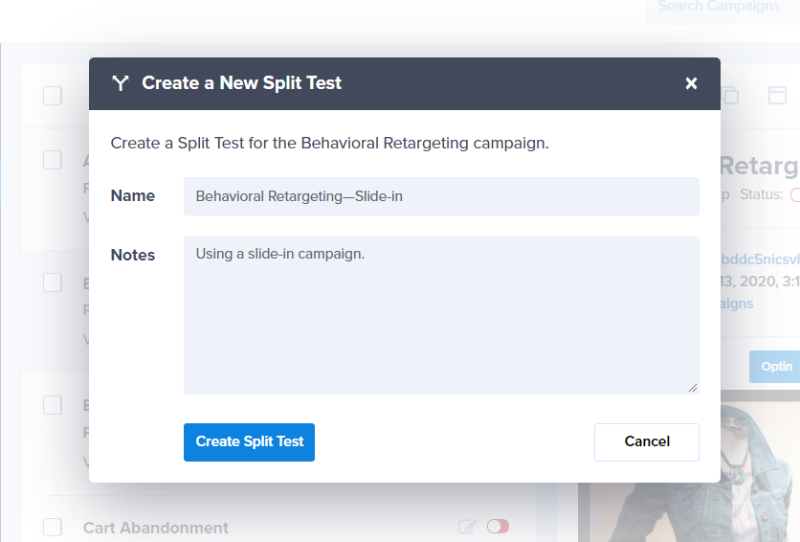Check the Cart Abandonment campaign checkbox
Screen dimensions: 800x542
click(53, 527)
